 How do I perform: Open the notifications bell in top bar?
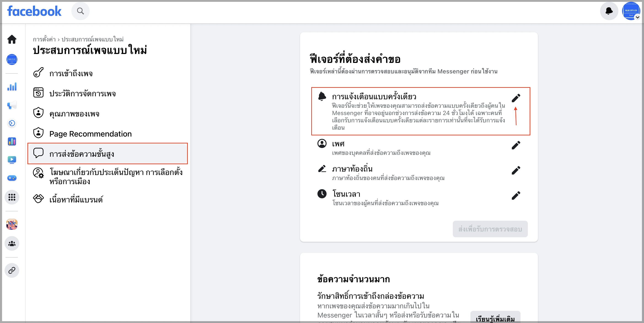click(609, 11)
